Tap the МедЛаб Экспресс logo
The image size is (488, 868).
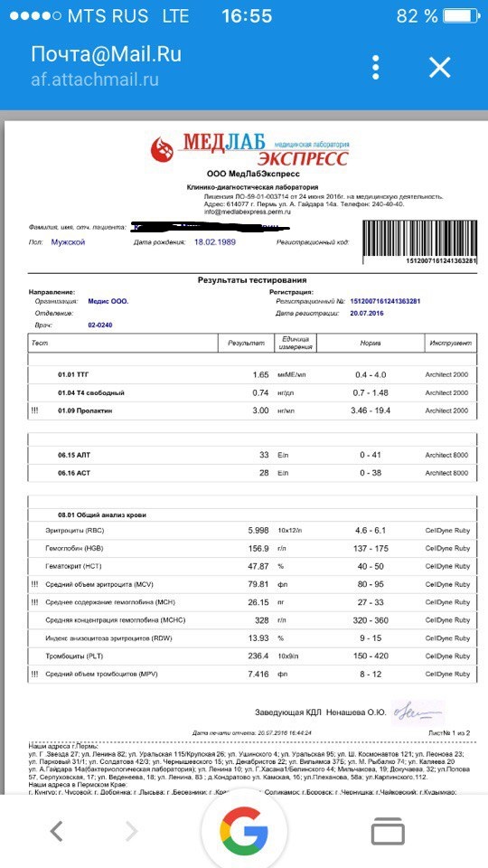coord(249,148)
